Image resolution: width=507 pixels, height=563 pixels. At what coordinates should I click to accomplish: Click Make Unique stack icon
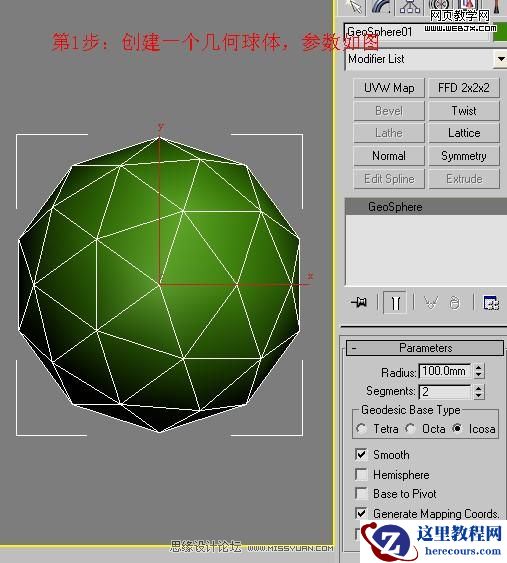coord(431,303)
